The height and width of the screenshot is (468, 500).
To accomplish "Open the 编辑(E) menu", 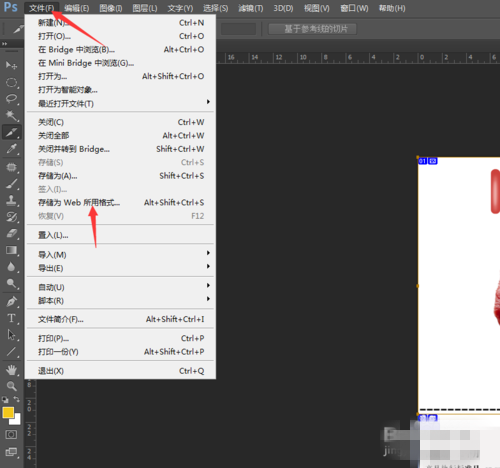I will 77,8.
